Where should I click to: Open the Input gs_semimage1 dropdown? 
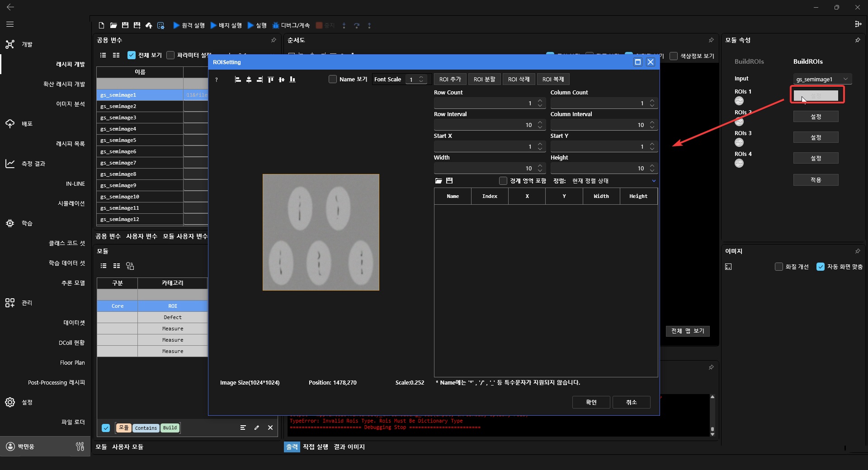[822, 79]
